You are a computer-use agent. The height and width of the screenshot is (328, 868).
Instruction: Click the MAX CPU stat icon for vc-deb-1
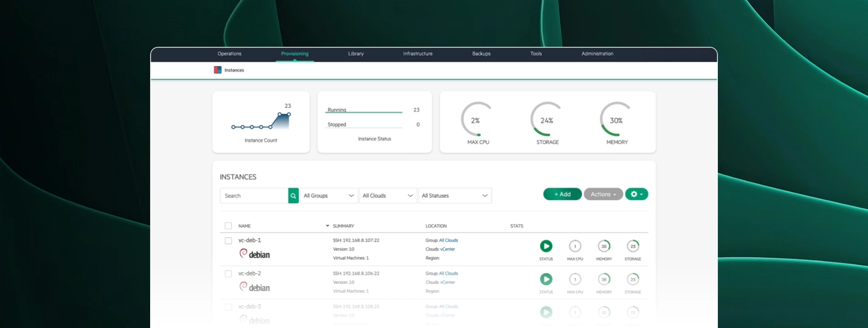point(575,246)
